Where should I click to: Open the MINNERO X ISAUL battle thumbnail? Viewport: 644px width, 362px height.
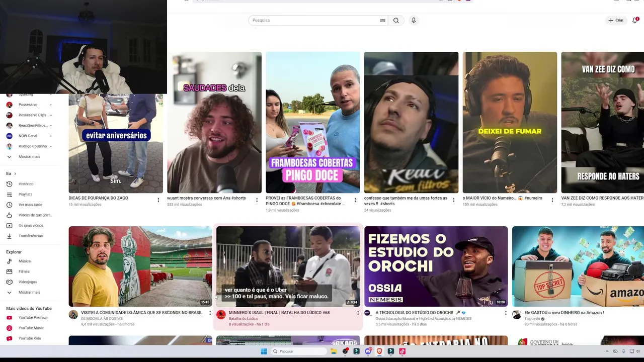tap(288, 266)
